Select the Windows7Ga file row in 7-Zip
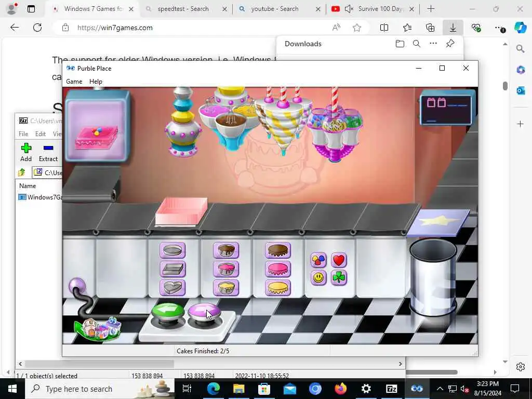Image resolution: width=532 pixels, height=399 pixels. click(41, 197)
